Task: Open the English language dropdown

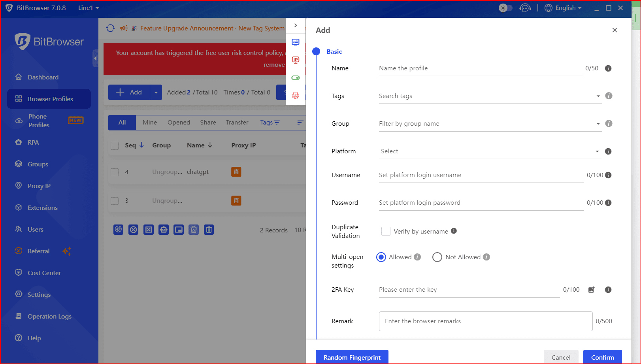Action: click(x=563, y=8)
